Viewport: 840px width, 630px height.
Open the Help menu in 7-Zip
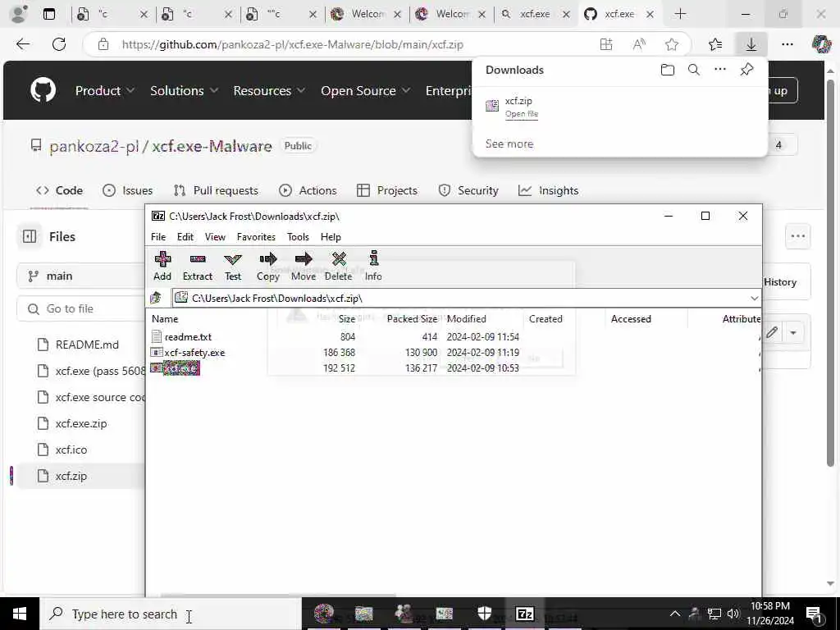(x=331, y=237)
